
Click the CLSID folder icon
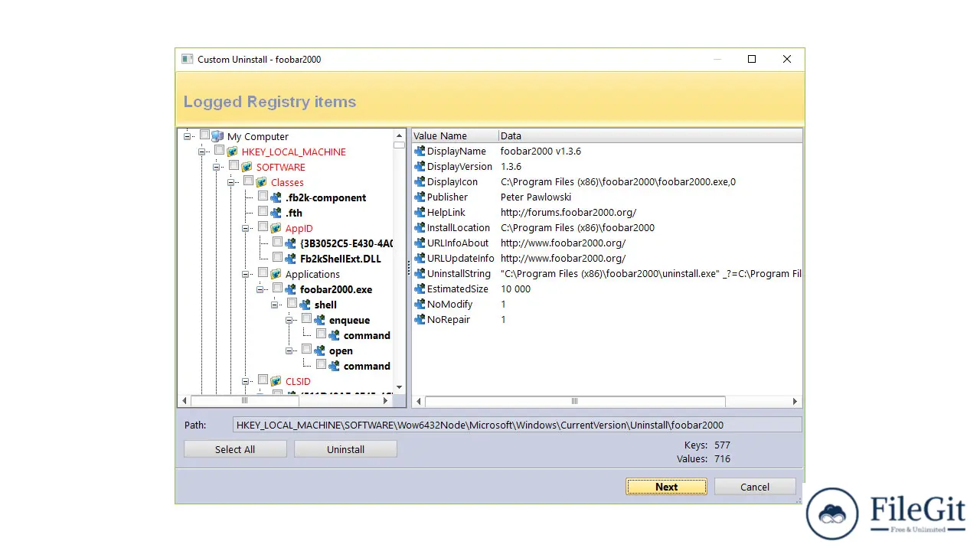point(276,381)
